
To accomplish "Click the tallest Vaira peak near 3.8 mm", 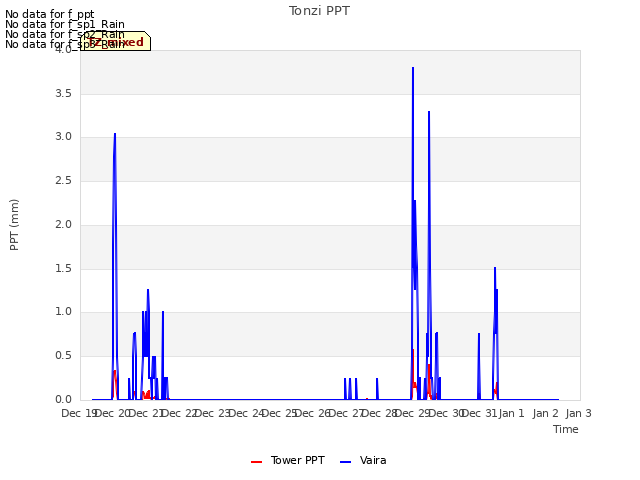I will 413,68.
